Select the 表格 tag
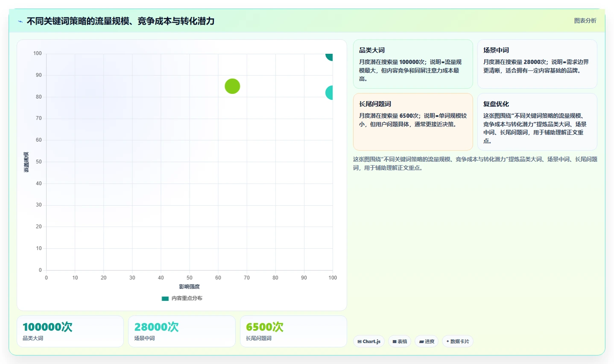This screenshot has height=364, width=614. click(x=400, y=341)
